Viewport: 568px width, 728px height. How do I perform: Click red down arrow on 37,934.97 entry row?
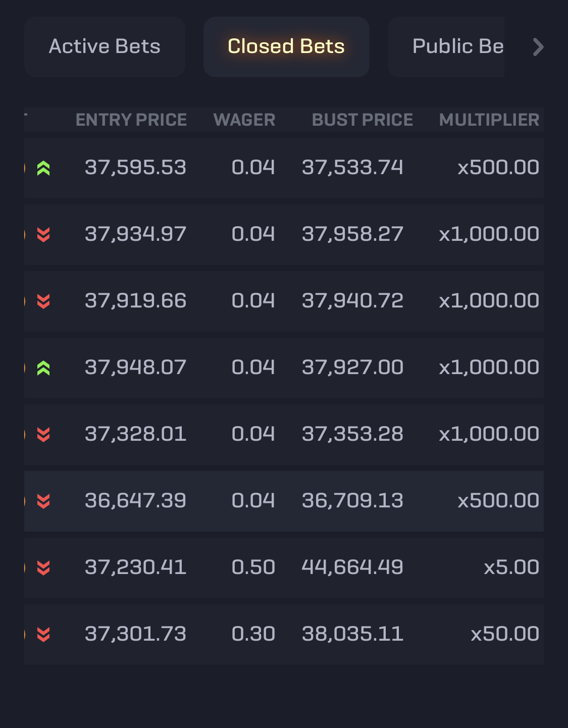tap(43, 235)
